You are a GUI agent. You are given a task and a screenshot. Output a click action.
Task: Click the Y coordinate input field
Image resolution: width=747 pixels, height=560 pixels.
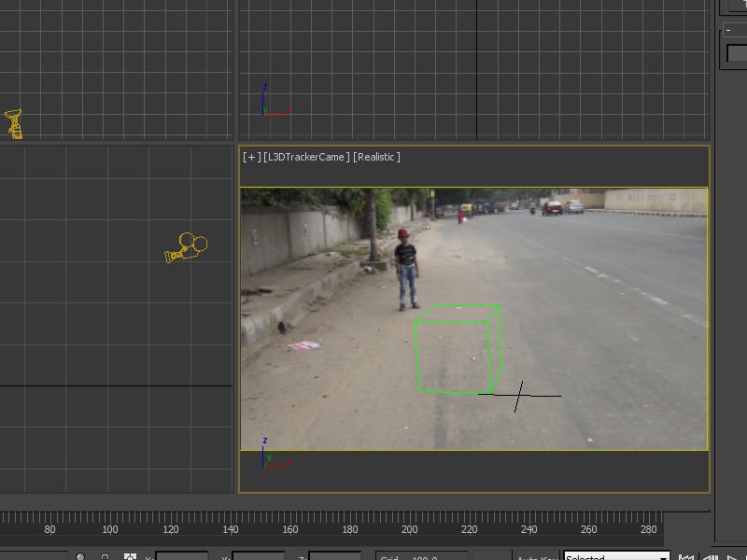tap(259, 556)
